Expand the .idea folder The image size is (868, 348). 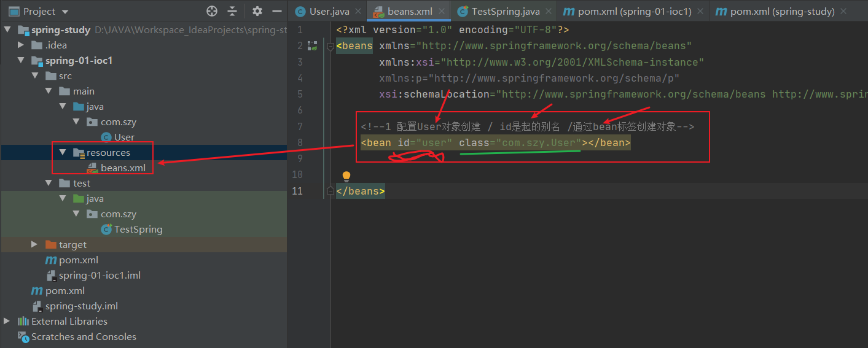21,45
